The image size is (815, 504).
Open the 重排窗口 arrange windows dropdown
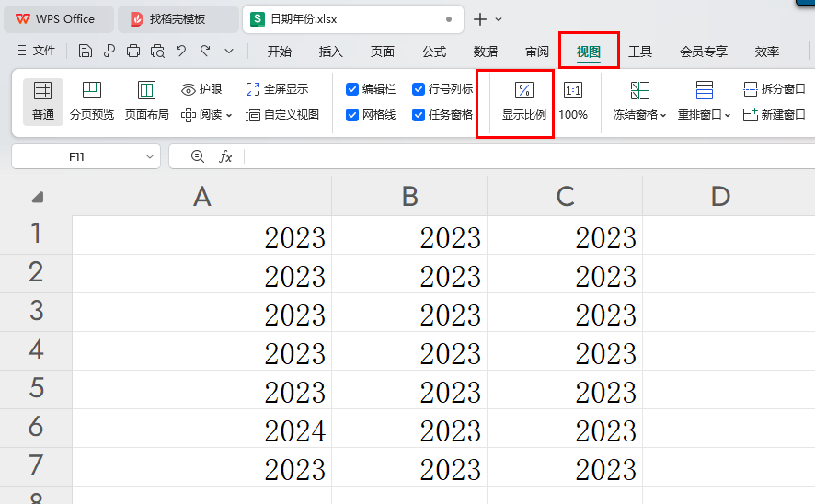pos(704,101)
